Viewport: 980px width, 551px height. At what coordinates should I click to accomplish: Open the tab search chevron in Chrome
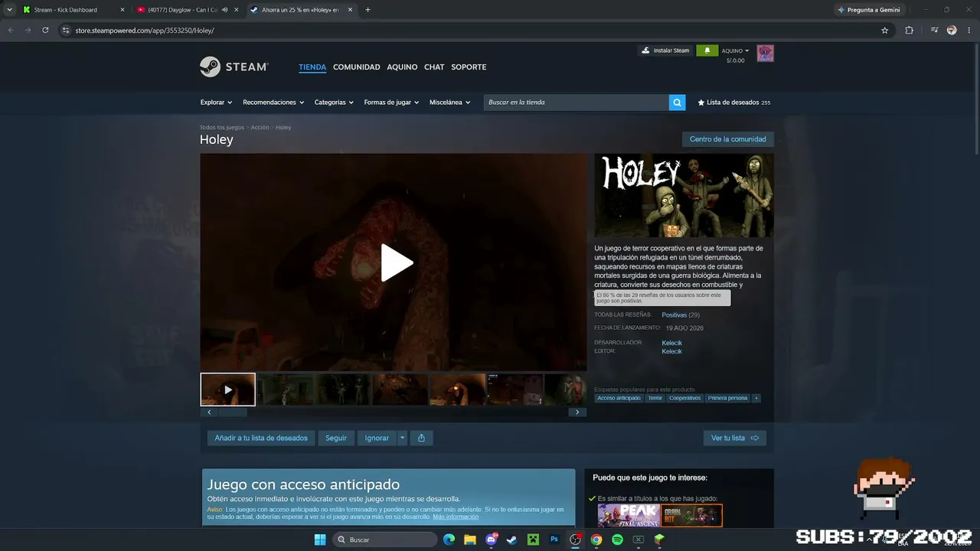pyautogui.click(x=9, y=10)
